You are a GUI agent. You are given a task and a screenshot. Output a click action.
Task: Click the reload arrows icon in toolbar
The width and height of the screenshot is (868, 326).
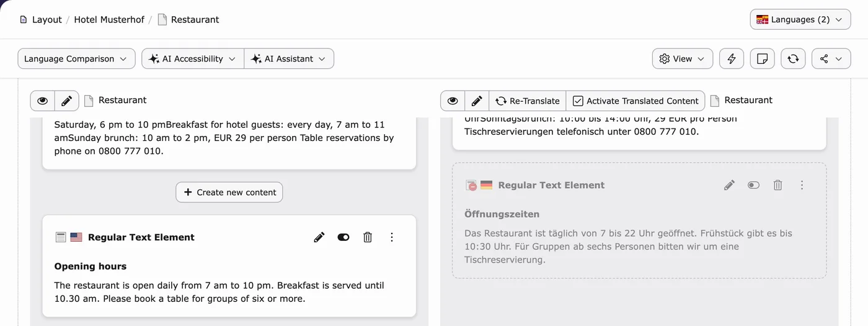[x=793, y=58]
